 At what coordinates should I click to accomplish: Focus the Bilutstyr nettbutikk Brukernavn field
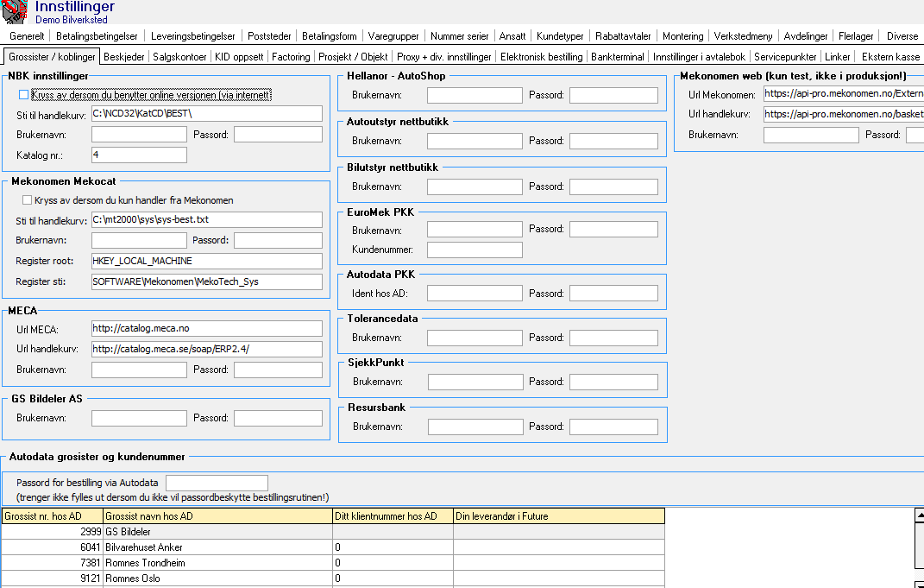click(475, 187)
